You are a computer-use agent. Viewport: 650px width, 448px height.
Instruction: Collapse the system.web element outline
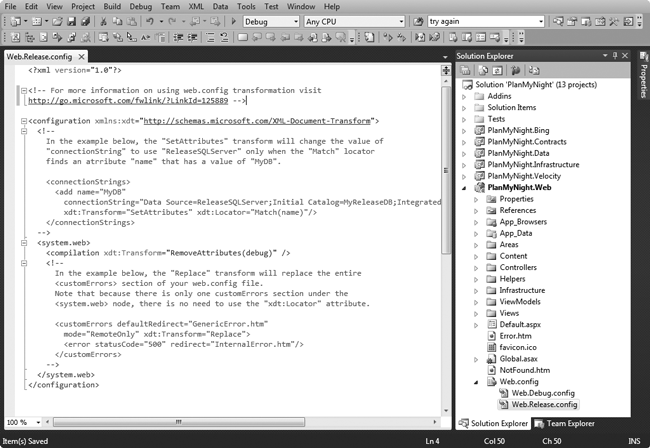pos(24,243)
